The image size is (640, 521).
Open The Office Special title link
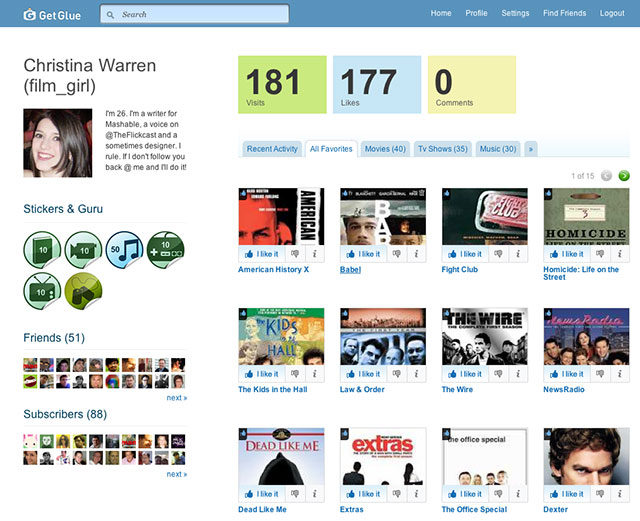click(x=474, y=510)
